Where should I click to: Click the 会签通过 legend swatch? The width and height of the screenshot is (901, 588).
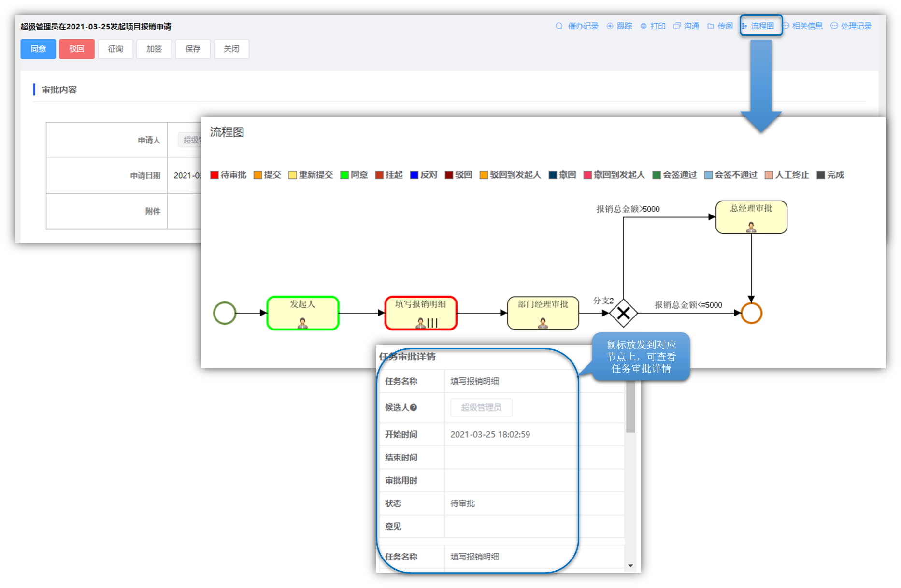point(657,175)
